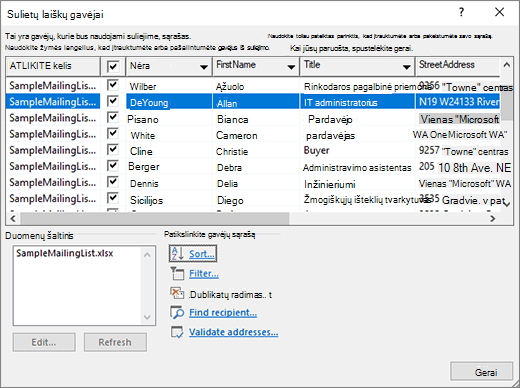Screen dimensions: 520x388
Task: Click the Buyer title cell
Action: coord(358,151)
